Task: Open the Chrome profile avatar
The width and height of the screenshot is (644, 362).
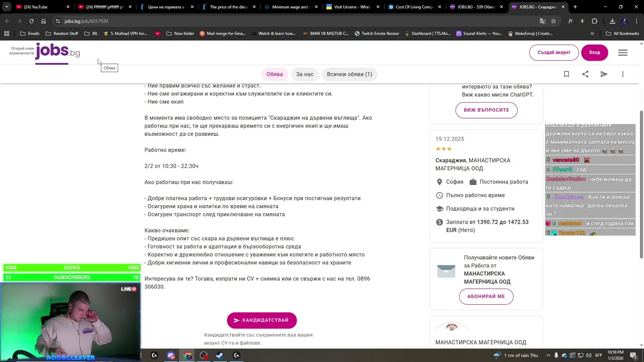Action: [x=624, y=21]
